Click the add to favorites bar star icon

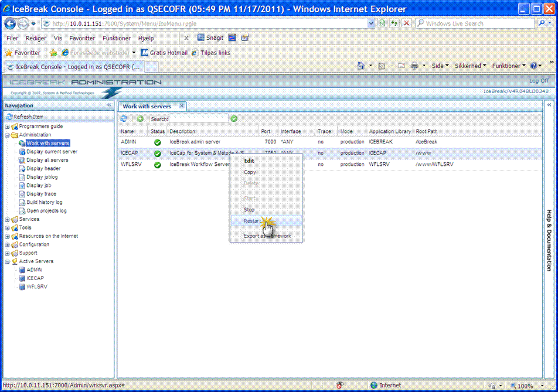(x=53, y=53)
